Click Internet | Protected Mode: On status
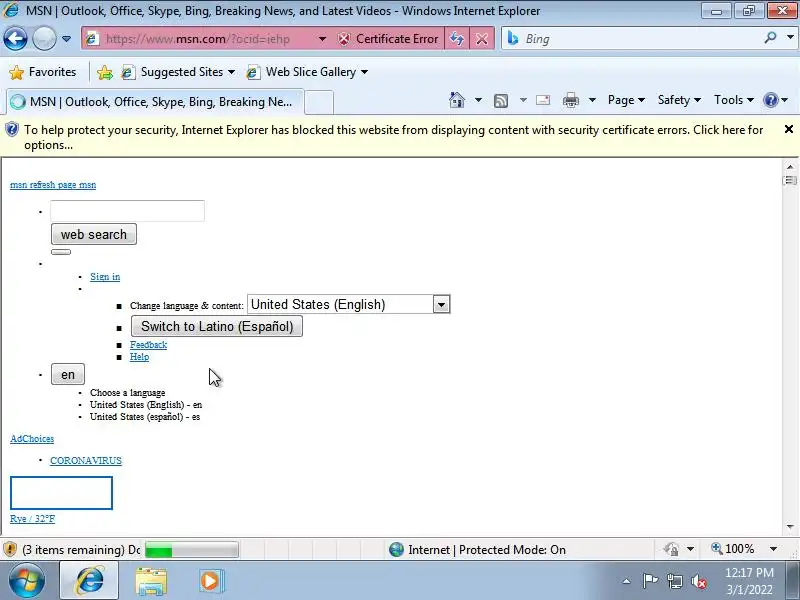This screenshot has width=800, height=600. (x=477, y=549)
